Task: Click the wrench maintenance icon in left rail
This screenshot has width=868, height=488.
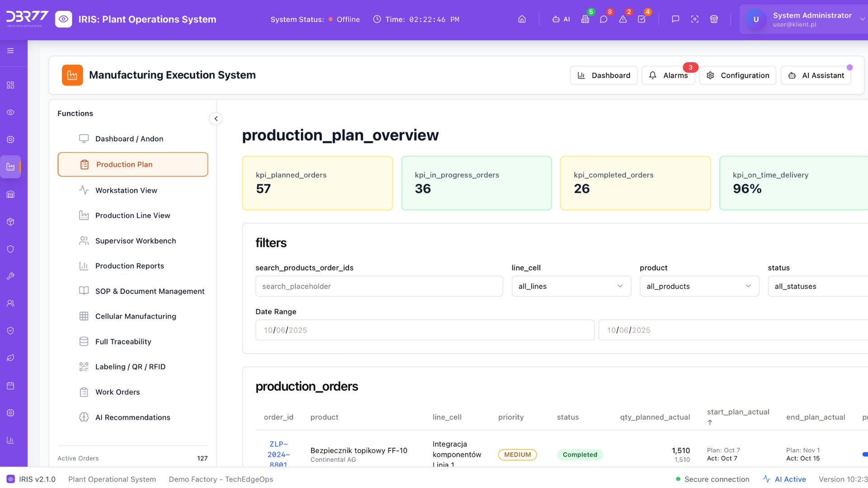Action: pyautogui.click(x=10, y=276)
